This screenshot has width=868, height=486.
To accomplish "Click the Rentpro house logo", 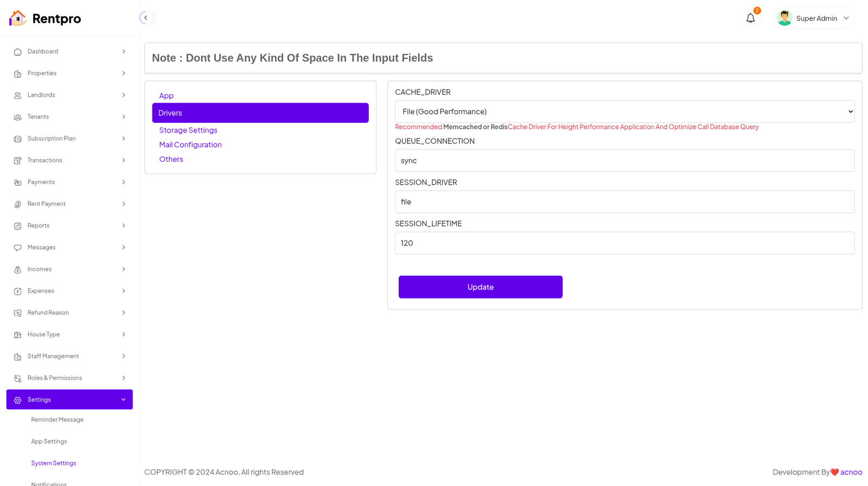I will [17, 18].
